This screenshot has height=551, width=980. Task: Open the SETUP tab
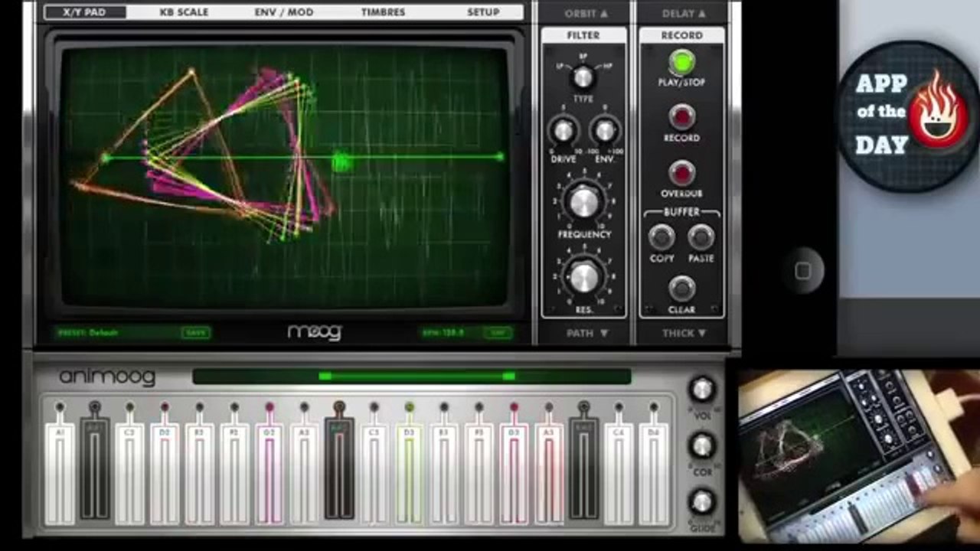[x=483, y=12]
